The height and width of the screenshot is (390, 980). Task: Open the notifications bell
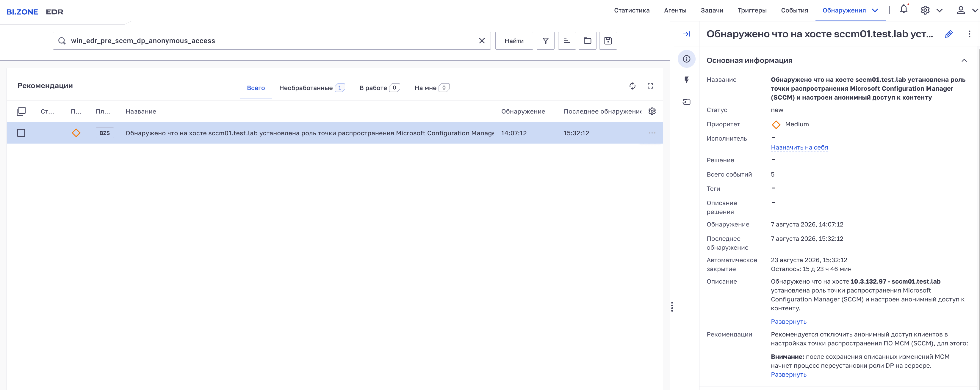904,10
